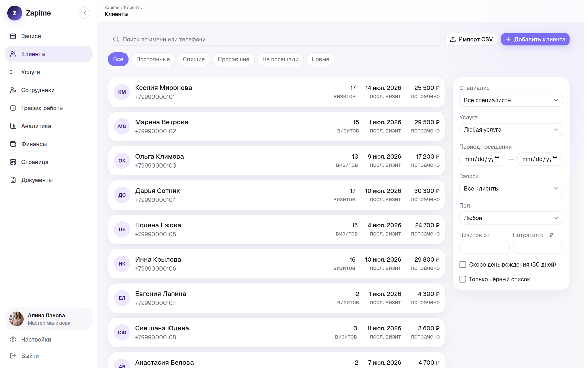Switch to the Пропавшие filter tab
The width and height of the screenshot is (588, 368).
(x=234, y=59)
